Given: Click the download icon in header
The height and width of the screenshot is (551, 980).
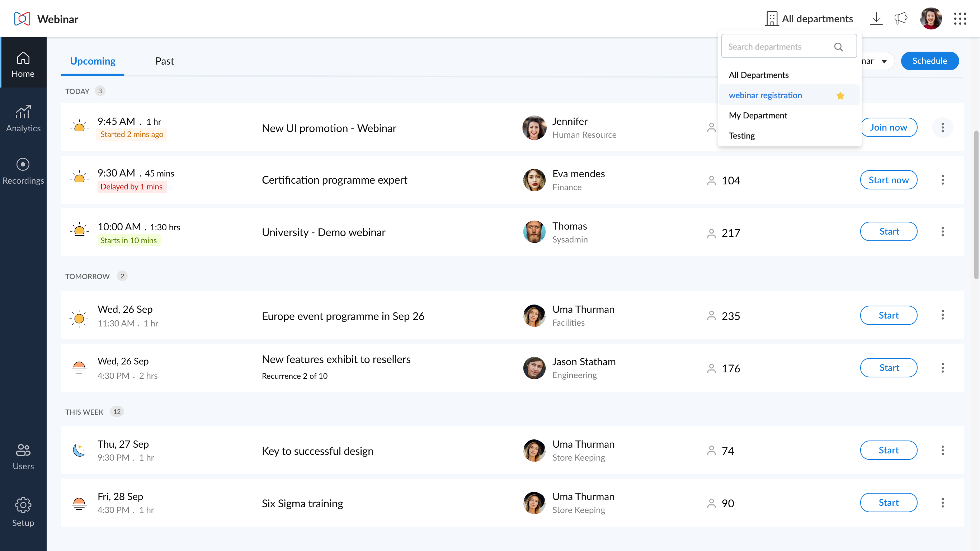Looking at the screenshot, I should point(876,19).
